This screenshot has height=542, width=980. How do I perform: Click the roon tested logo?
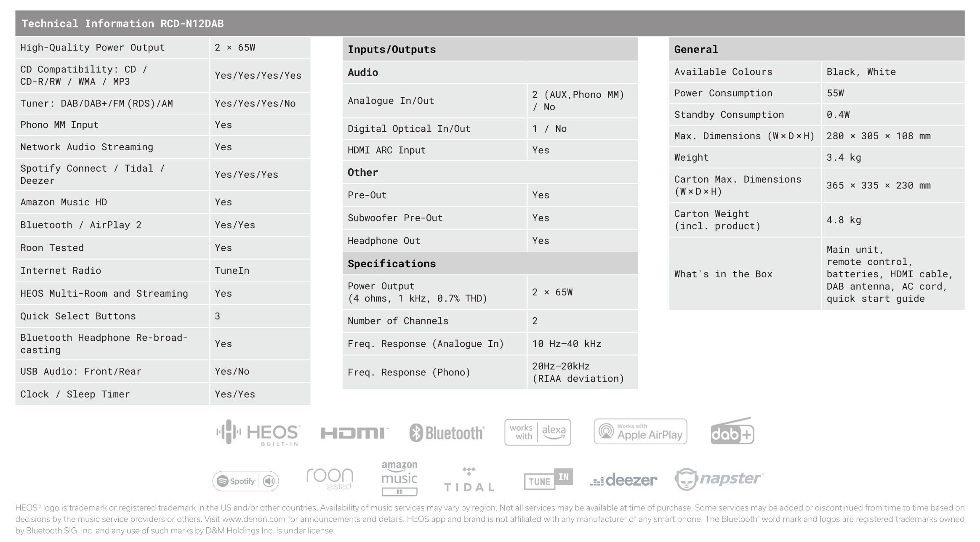330,479
